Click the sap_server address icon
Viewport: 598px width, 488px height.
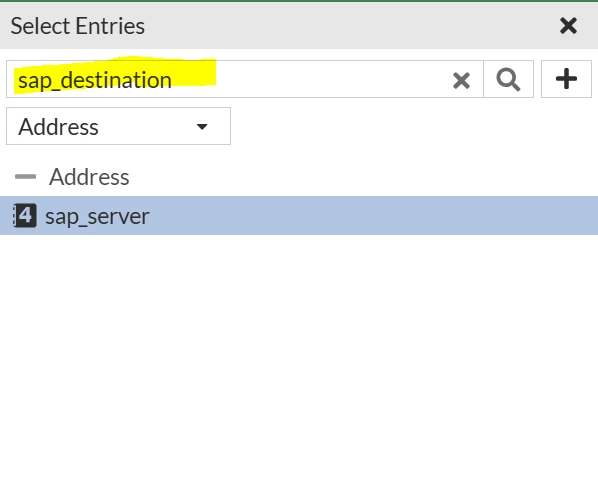click(25, 215)
